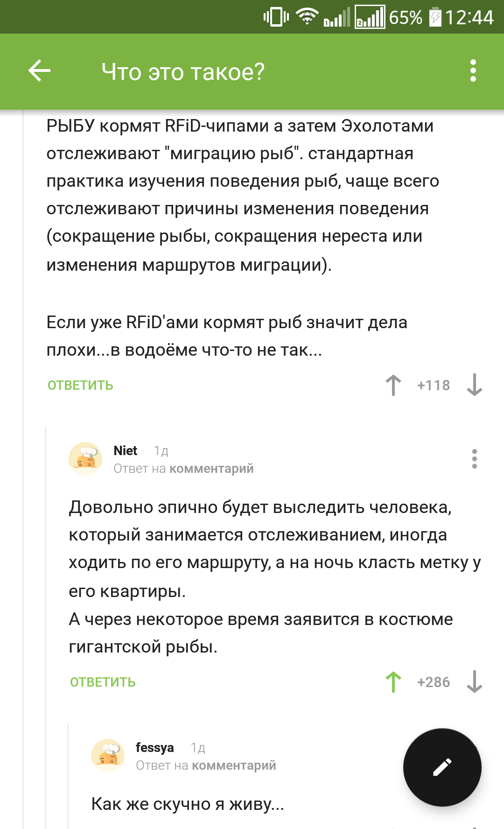Viewport: 504px width, 829px height.
Task: Tap the post title "Что это такое?"
Action: [183, 72]
